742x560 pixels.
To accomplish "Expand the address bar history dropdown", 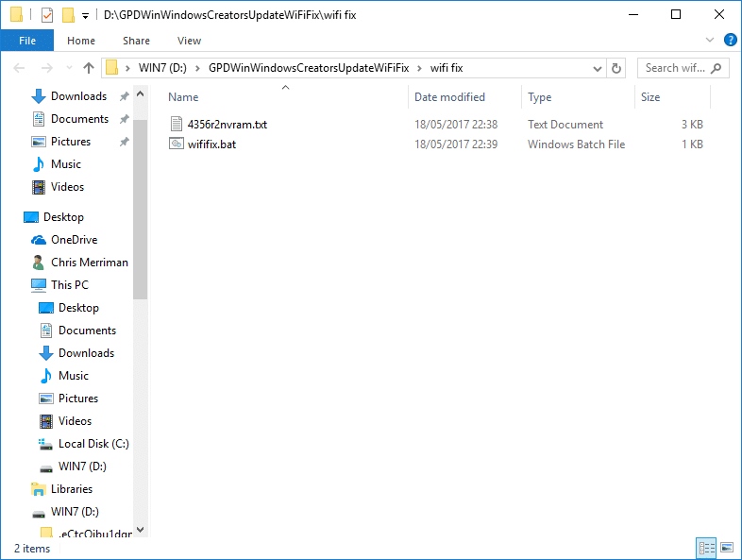I will tap(598, 69).
